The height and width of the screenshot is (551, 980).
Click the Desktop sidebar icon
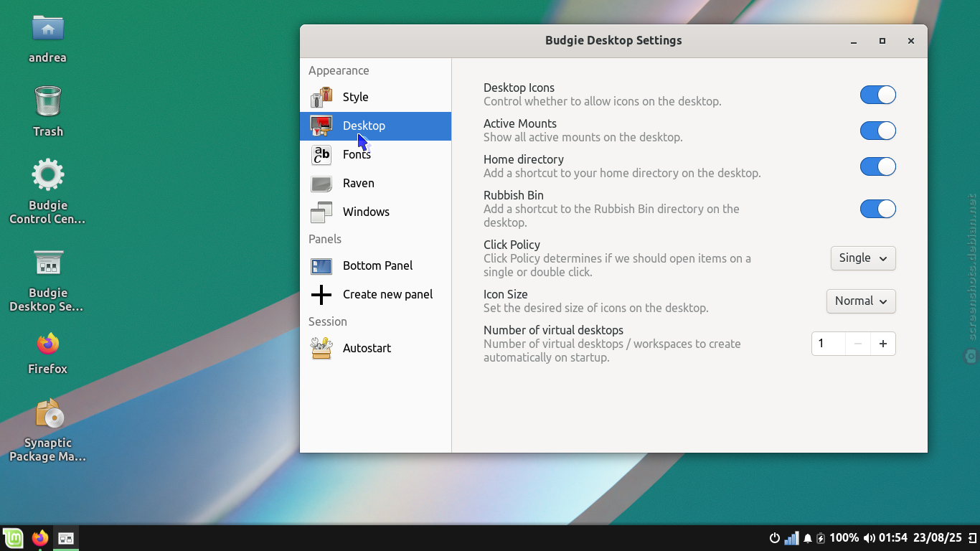point(321,126)
